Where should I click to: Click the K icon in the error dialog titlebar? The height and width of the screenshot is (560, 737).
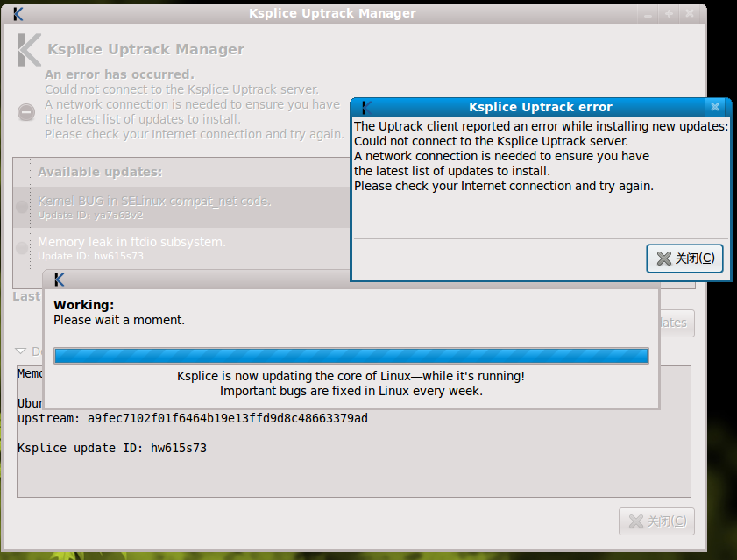[x=366, y=107]
